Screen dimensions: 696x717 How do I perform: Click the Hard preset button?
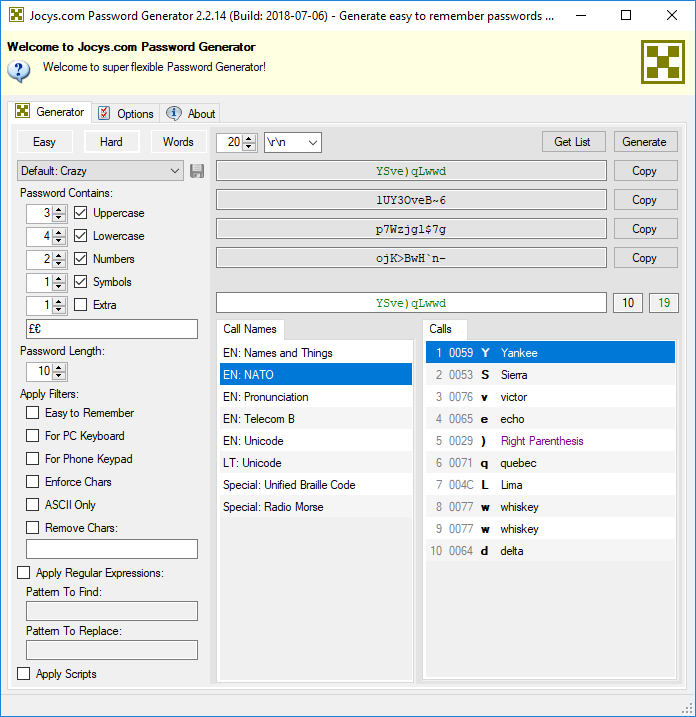111,142
